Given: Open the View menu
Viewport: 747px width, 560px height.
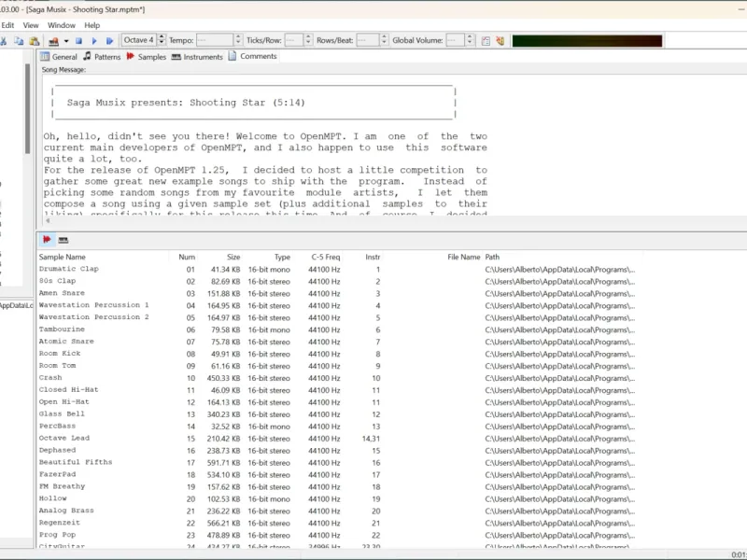Looking at the screenshot, I should coord(31,25).
